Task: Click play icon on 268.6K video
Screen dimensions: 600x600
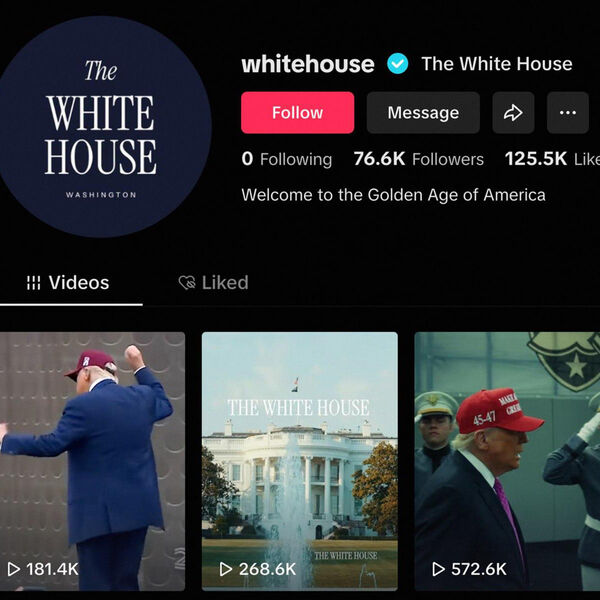Action: point(226,569)
